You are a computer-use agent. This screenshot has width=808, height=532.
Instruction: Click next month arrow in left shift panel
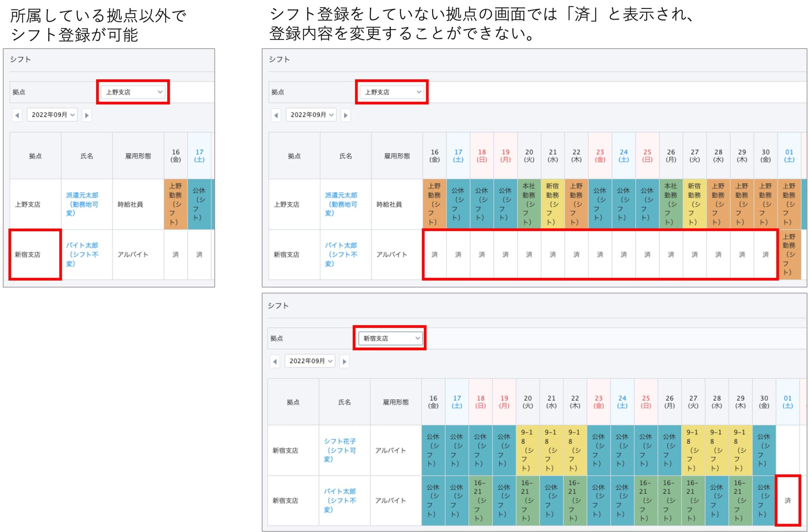[x=87, y=115]
